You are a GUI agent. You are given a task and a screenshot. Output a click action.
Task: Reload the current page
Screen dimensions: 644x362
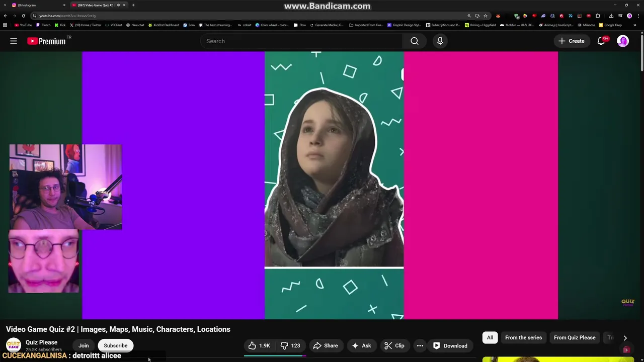click(x=23, y=16)
